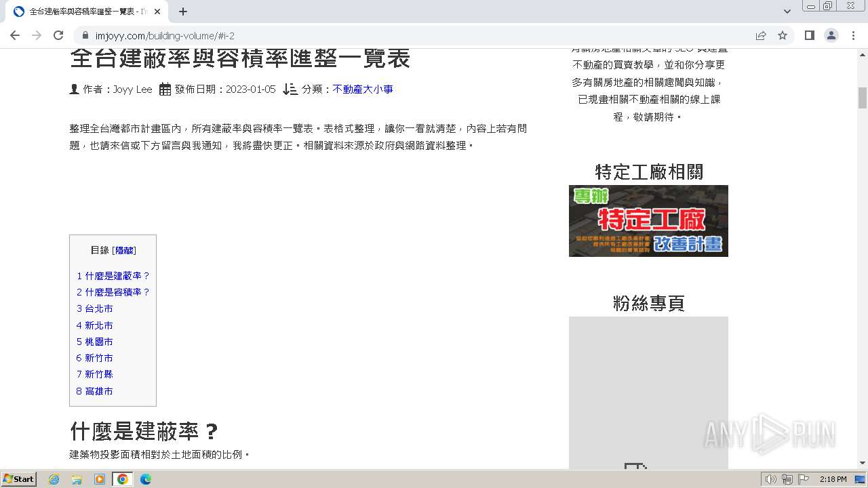
Task: Open the 不動產大小事 category link
Action: 363,89
